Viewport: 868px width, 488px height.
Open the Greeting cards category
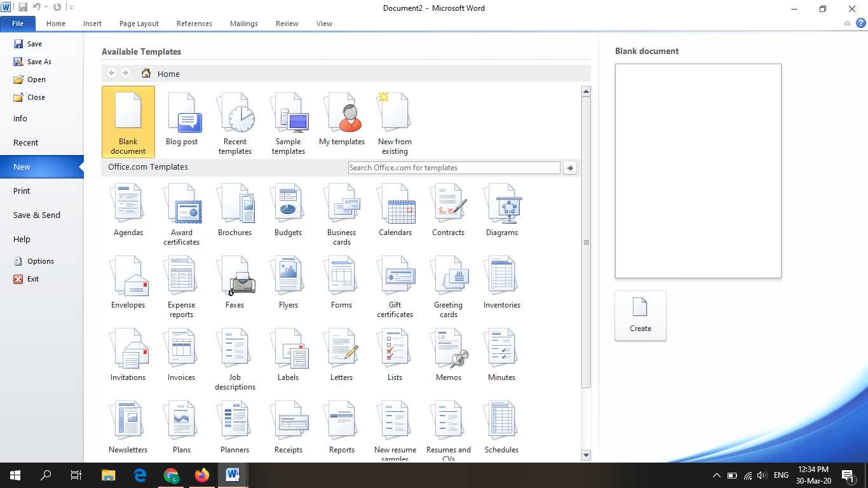[x=449, y=287]
